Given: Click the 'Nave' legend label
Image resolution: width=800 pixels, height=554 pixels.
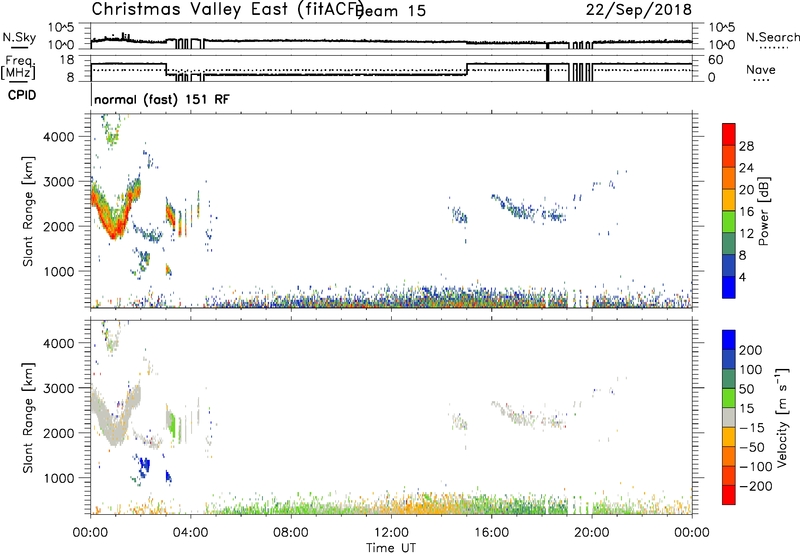Looking at the screenshot, I should click(761, 69).
